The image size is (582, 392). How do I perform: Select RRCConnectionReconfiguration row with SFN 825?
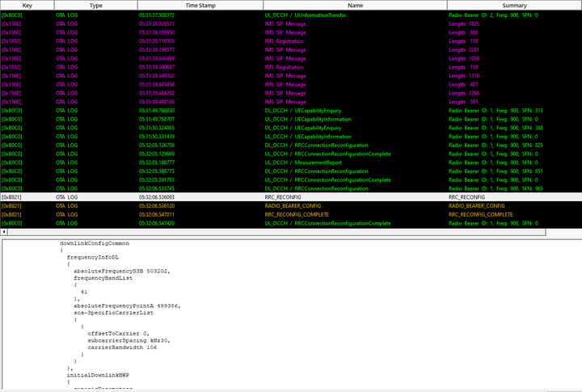(x=291, y=145)
